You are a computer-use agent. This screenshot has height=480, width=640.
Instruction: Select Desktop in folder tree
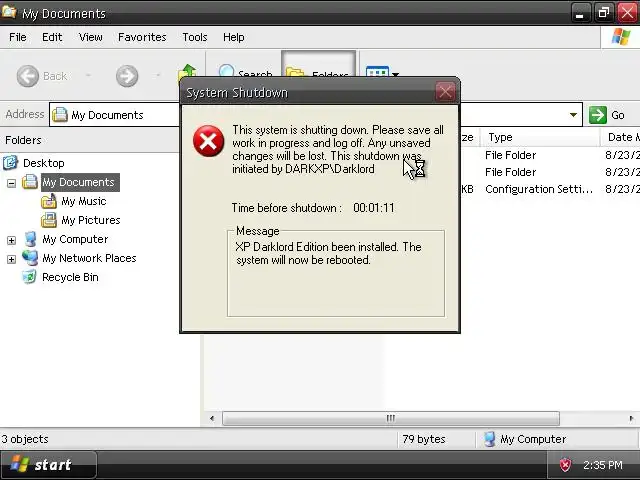point(44,163)
